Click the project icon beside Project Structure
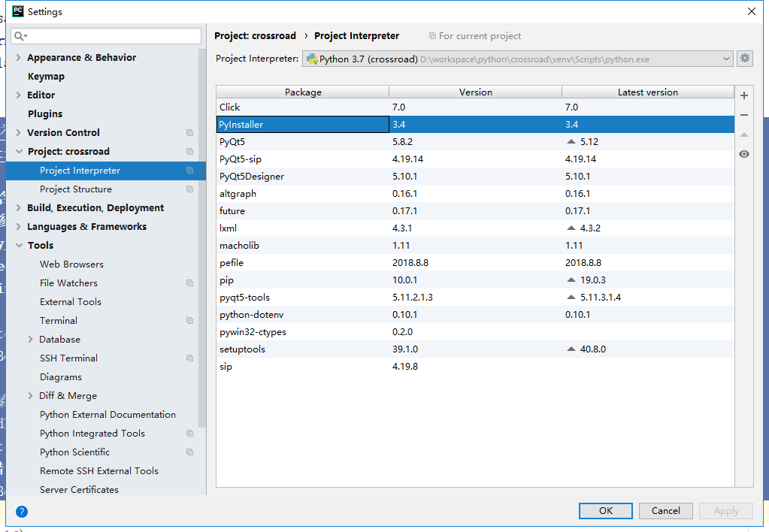Viewport: 769px width, 532px height. (189, 189)
